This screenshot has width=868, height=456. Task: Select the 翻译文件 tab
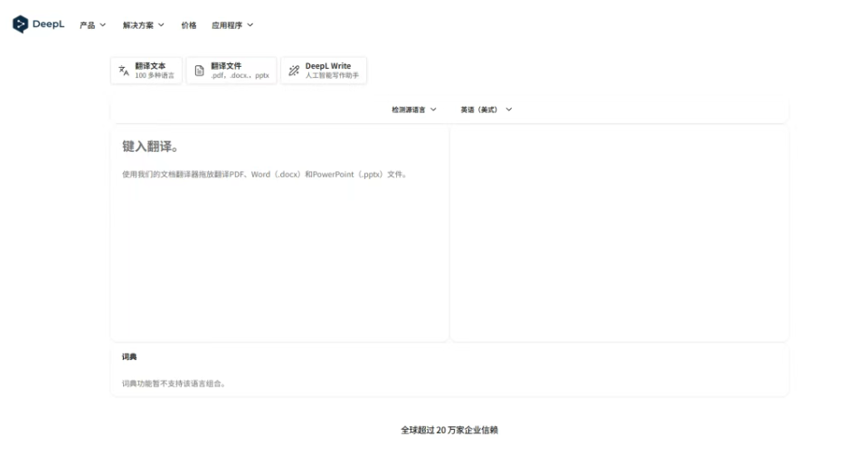pyautogui.click(x=231, y=71)
